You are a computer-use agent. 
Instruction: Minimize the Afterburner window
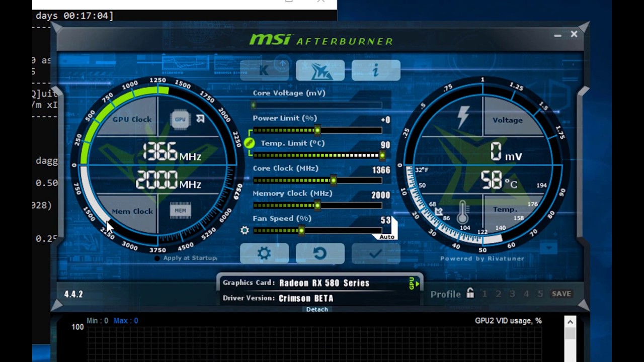(x=557, y=35)
